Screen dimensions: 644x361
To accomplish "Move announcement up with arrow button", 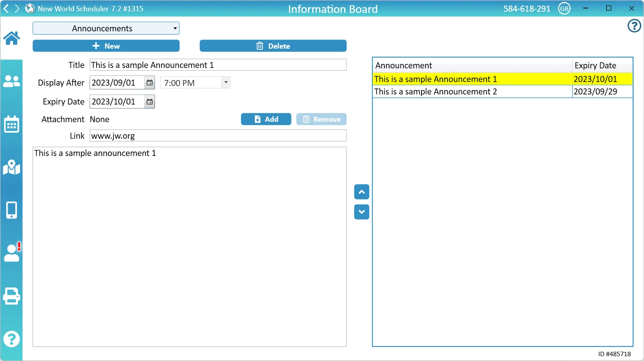I will pos(362,192).
